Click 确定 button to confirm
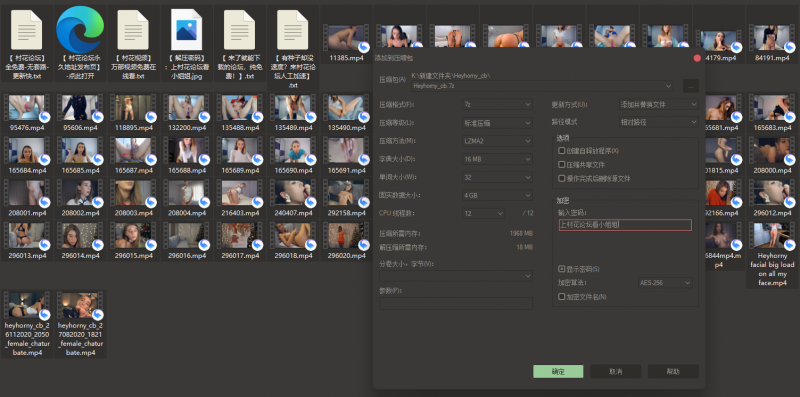This screenshot has height=397, width=800. [558, 371]
